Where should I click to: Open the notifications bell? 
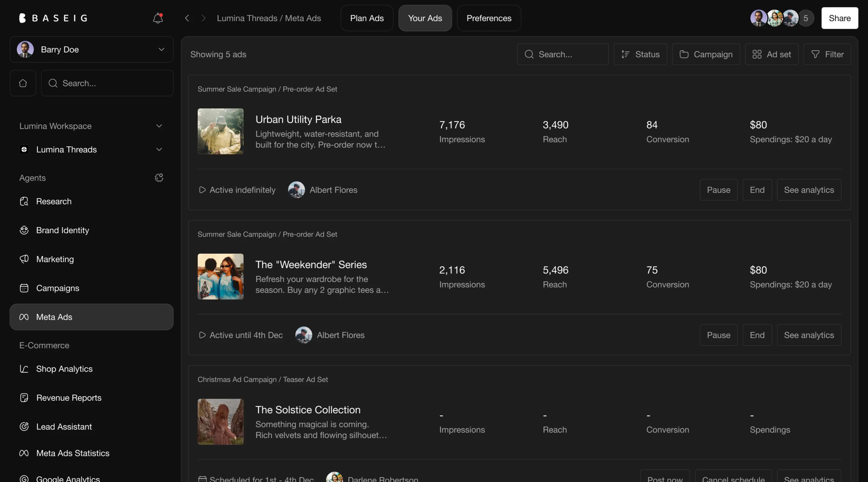click(x=158, y=18)
